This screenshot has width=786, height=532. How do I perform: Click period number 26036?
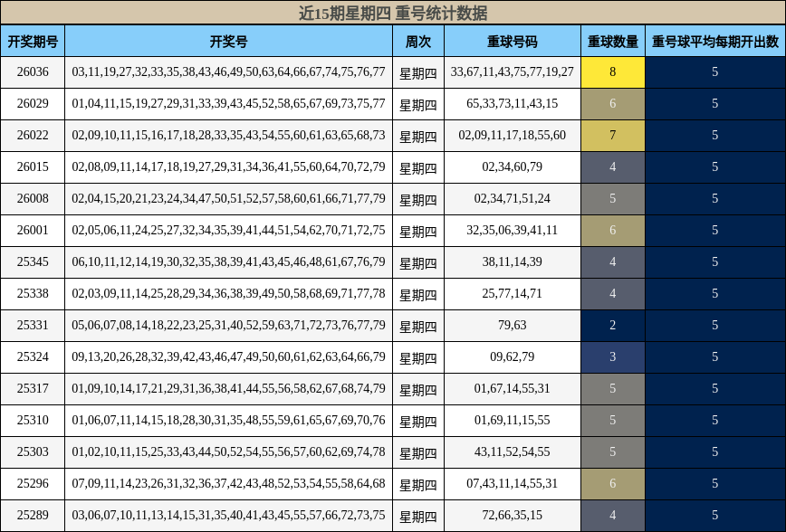[33, 72]
